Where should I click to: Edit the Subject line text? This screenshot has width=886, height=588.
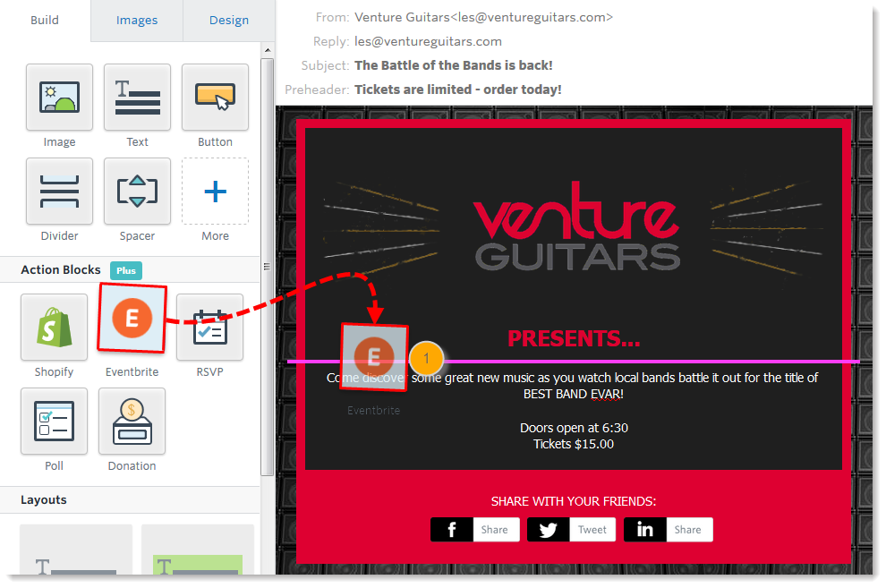coord(454,65)
